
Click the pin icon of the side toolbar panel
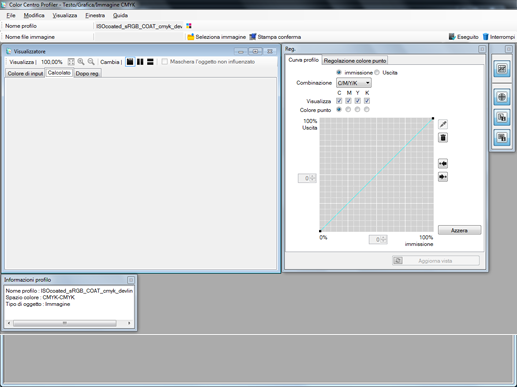(508, 49)
